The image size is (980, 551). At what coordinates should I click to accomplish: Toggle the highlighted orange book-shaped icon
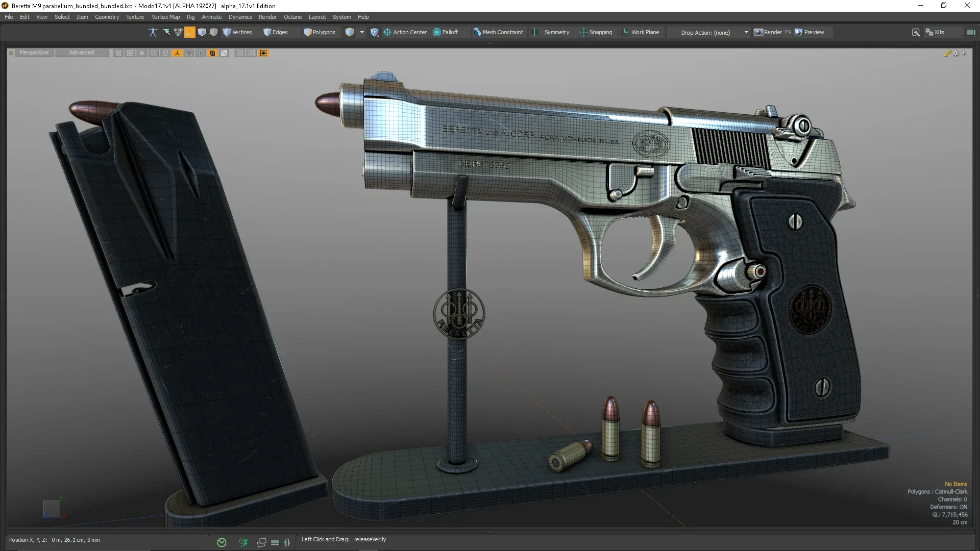212,53
